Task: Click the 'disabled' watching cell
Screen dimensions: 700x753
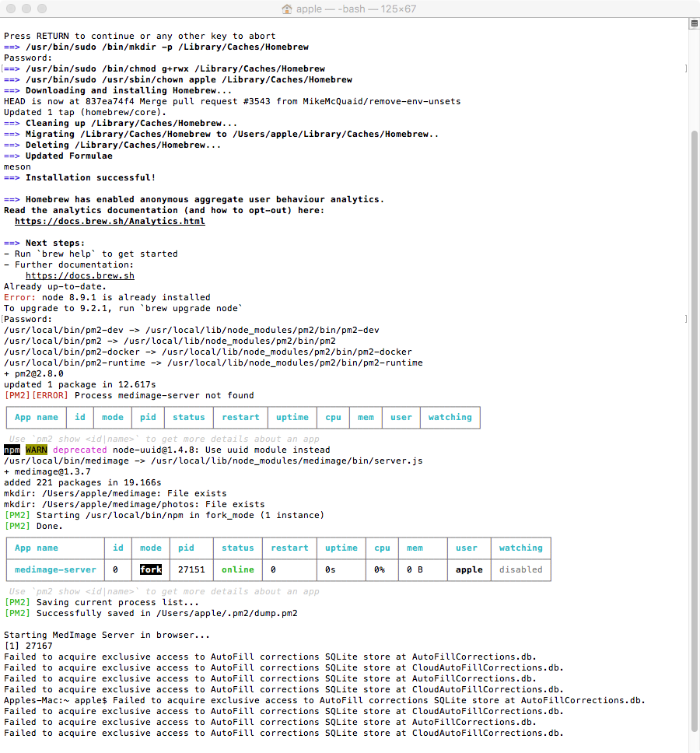Action: tap(520, 569)
